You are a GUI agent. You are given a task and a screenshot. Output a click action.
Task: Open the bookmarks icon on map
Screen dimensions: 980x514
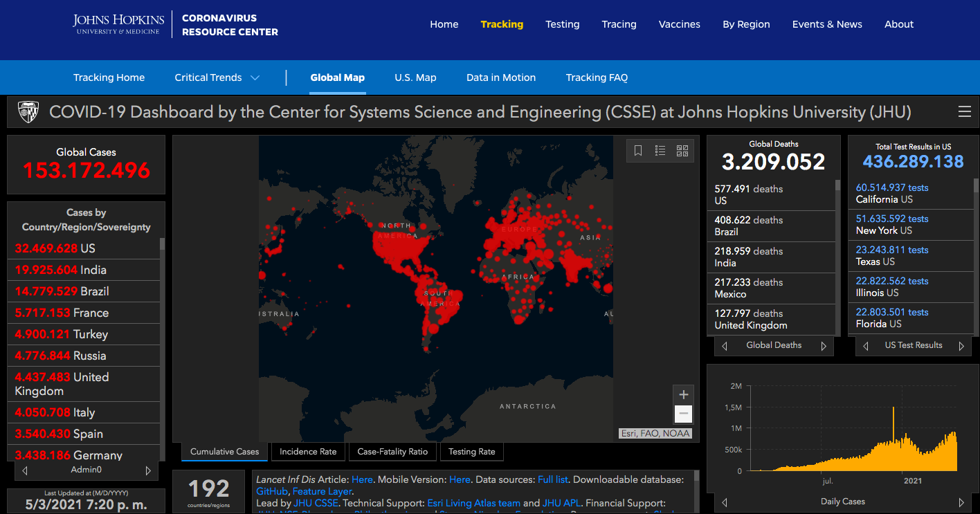(638, 151)
